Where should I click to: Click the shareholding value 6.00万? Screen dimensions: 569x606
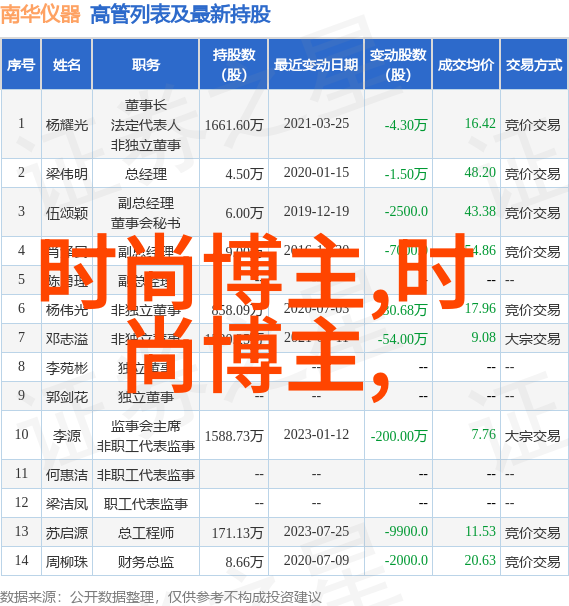pos(244,213)
